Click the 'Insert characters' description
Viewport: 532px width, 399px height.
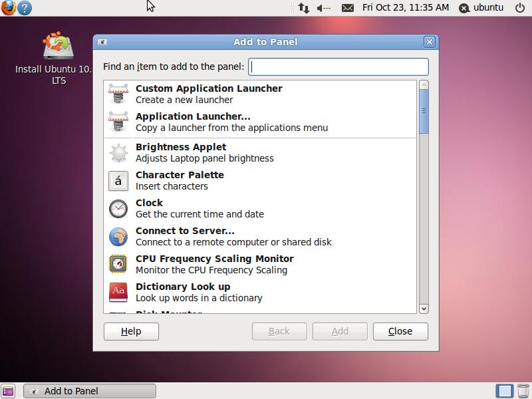pyautogui.click(x=172, y=186)
